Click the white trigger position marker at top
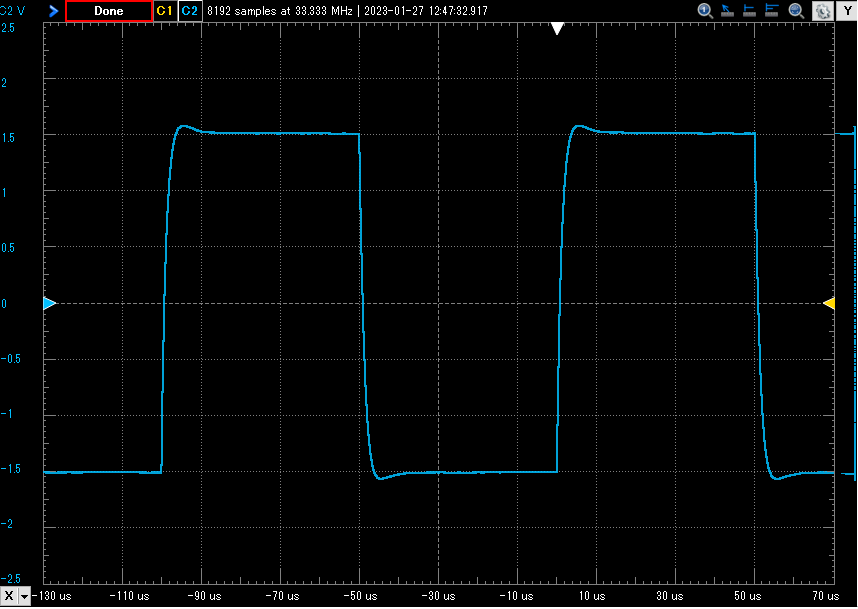Screen dimensions: 858x609 click(x=557, y=28)
